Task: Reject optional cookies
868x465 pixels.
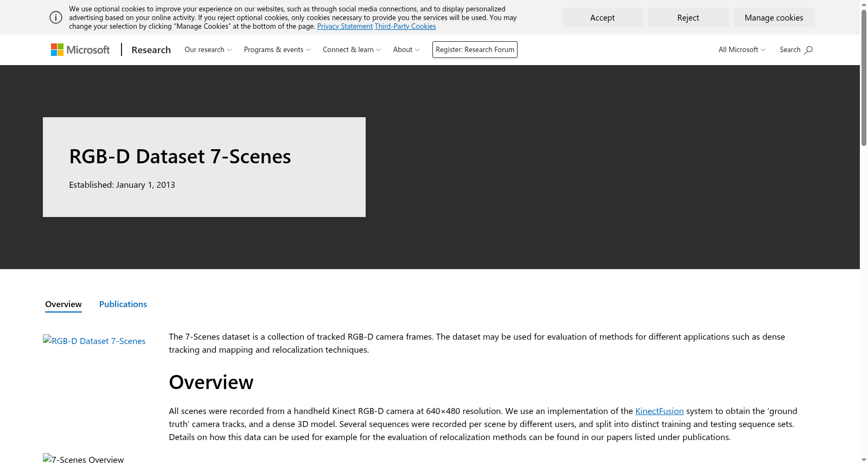Action: coord(688,17)
